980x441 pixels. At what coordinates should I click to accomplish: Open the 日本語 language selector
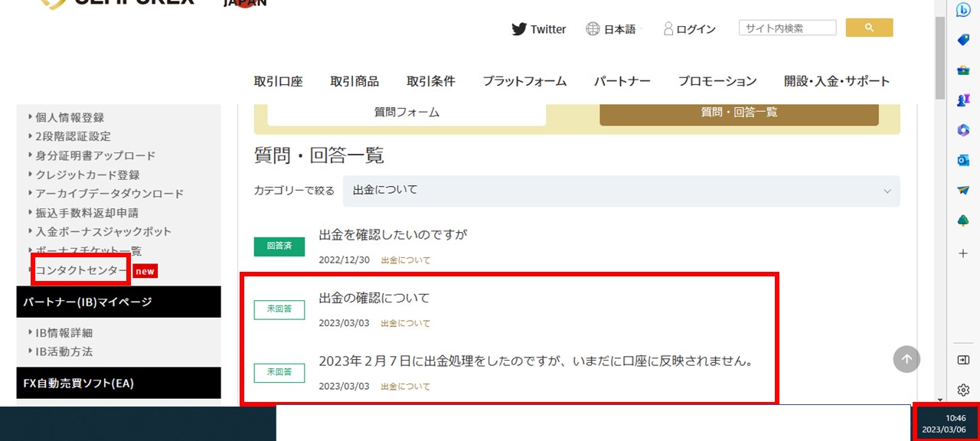(x=611, y=29)
